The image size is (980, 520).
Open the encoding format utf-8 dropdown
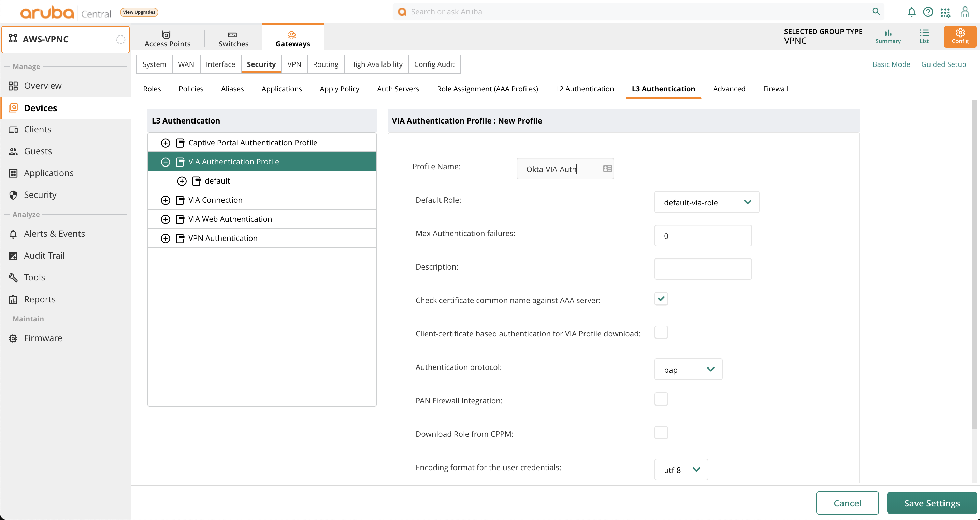(x=681, y=470)
